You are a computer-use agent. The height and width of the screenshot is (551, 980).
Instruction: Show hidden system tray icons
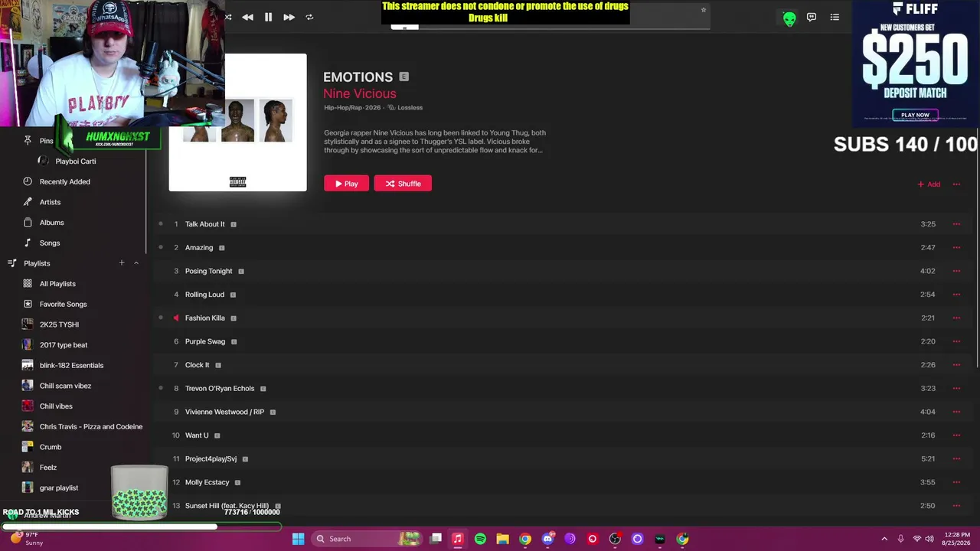pyautogui.click(x=884, y=539)
